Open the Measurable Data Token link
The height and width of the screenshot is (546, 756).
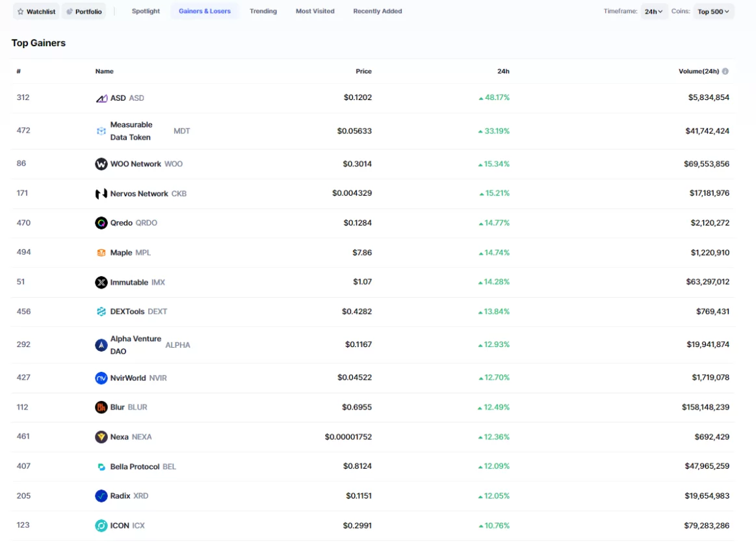[x=131, y=131]
